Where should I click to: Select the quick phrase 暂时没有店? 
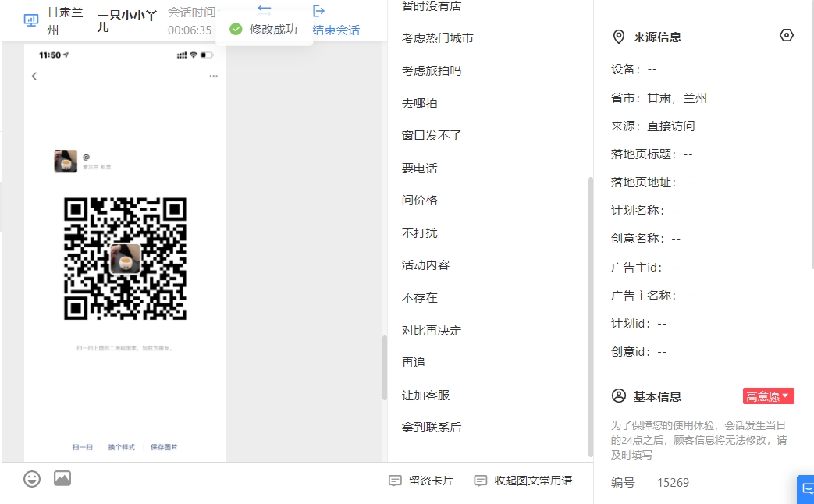[432, 6]
